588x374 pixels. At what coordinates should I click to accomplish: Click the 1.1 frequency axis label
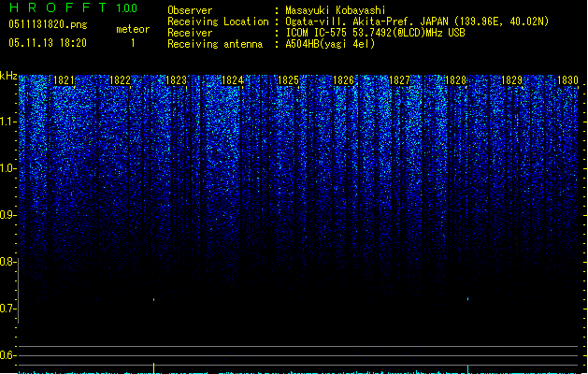(7, 122)
